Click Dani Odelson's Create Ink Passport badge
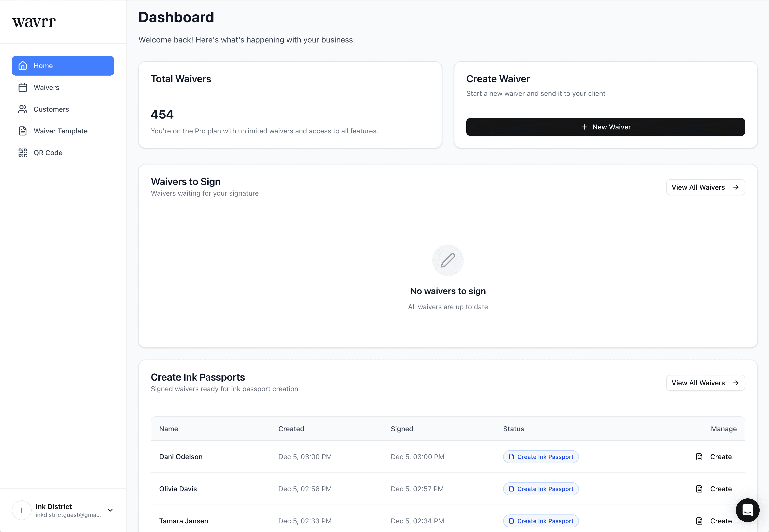 click(x=541, y=457)
